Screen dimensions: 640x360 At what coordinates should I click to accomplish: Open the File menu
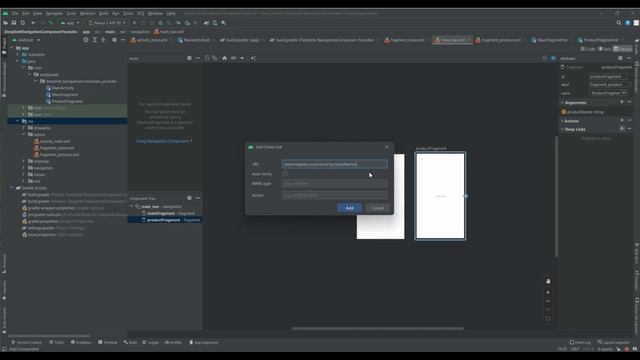pyautogui.click(x=15, y=13)
